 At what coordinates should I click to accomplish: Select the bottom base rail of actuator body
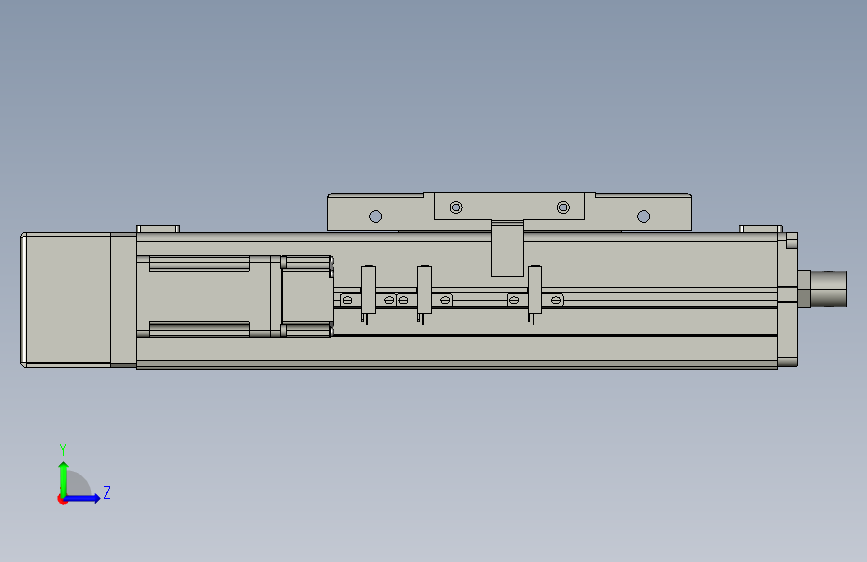click(457, 352)
